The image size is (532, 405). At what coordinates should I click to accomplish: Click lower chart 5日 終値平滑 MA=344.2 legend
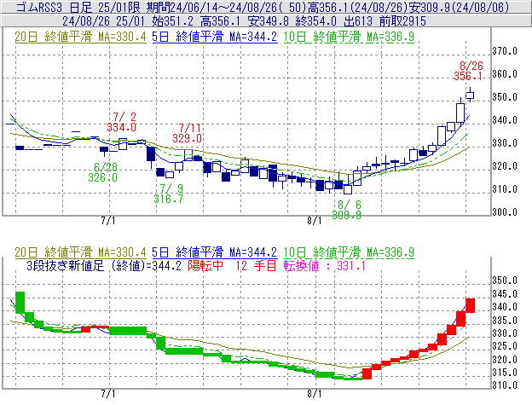215,252
